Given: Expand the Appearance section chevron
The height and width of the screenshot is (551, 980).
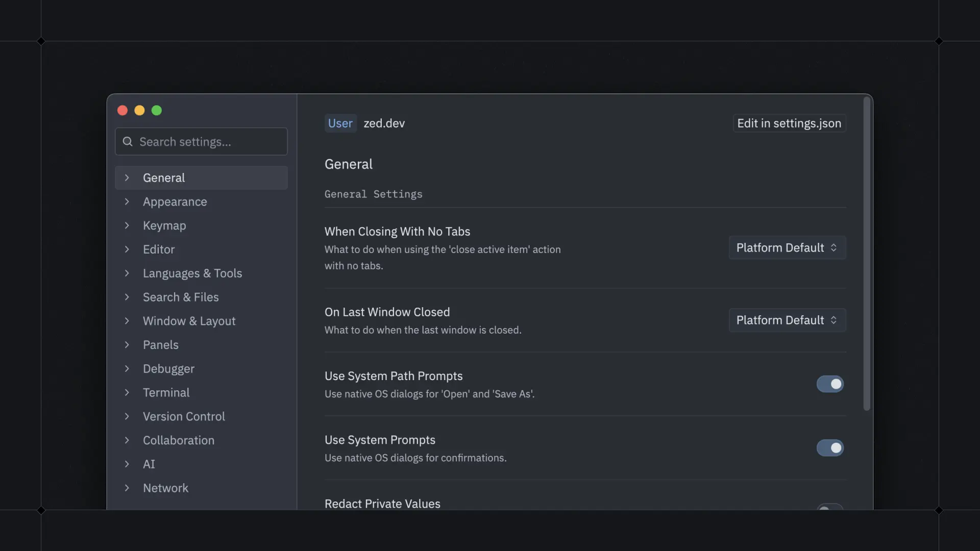Looking at the screenshot, I should point(127,202).
